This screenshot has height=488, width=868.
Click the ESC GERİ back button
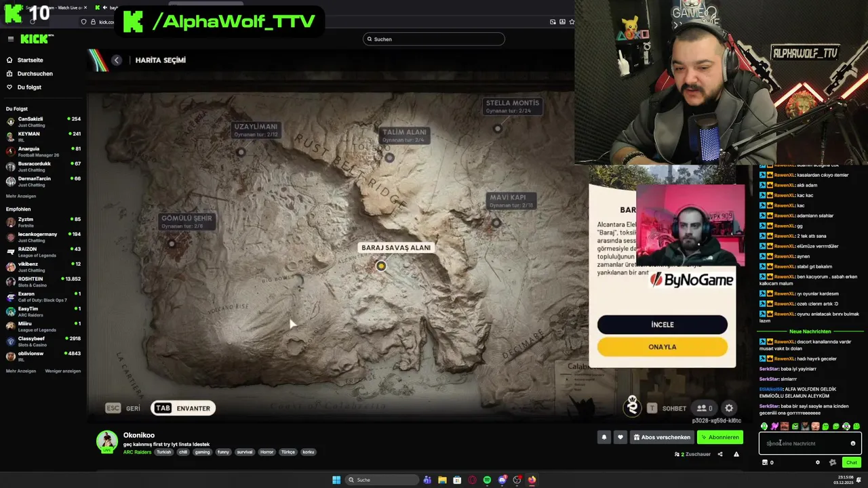[123, 408]
